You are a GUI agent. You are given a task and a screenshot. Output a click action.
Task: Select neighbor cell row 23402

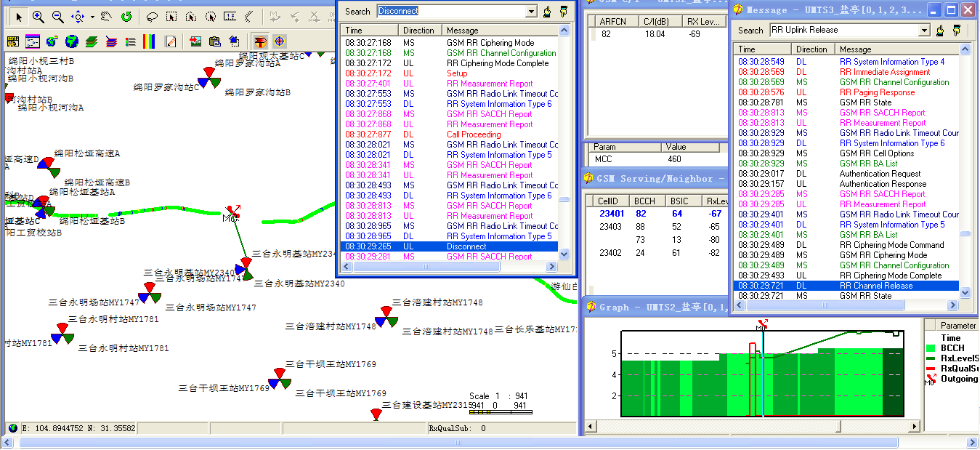(657, 253)
